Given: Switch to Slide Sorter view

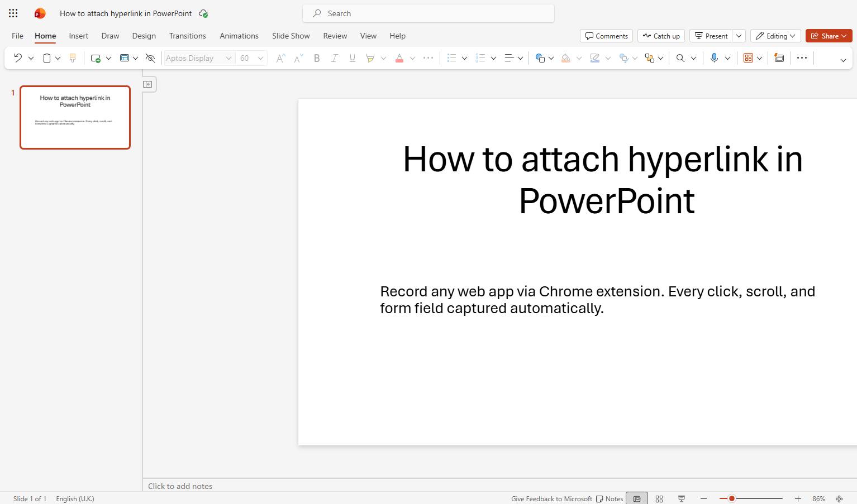Looking at the screenshot, I should click(x=659, y=498).
